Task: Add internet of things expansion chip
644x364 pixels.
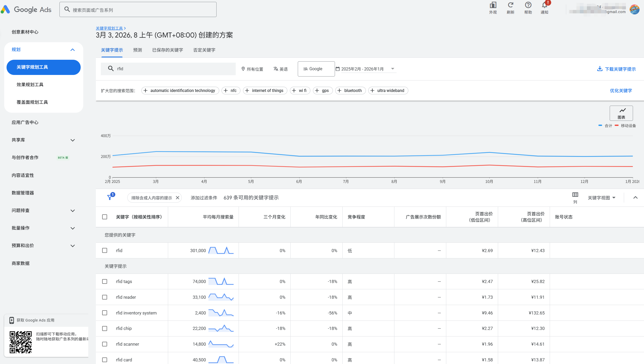Action: (265, 90)
